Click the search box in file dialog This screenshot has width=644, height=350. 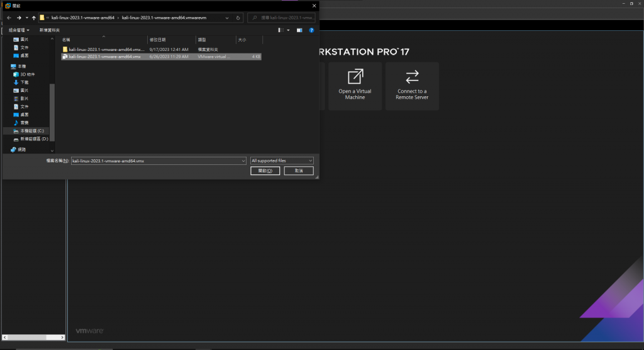(282, 18)
